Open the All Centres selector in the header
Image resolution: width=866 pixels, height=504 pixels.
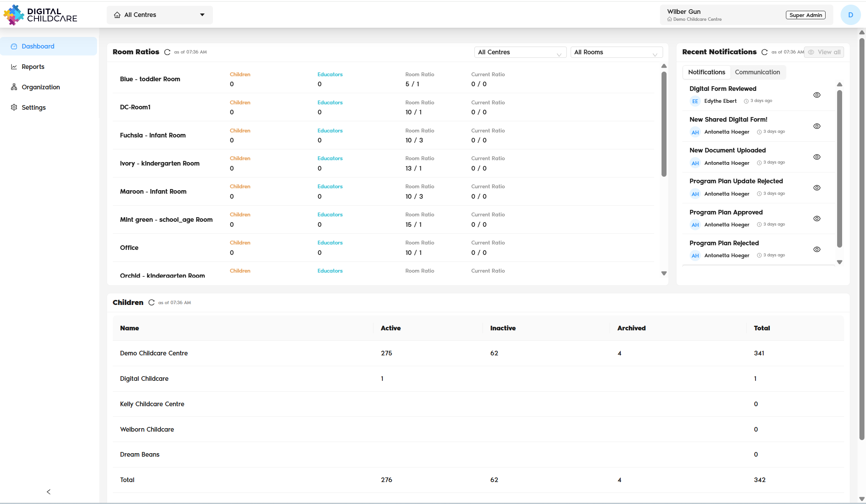159,15
